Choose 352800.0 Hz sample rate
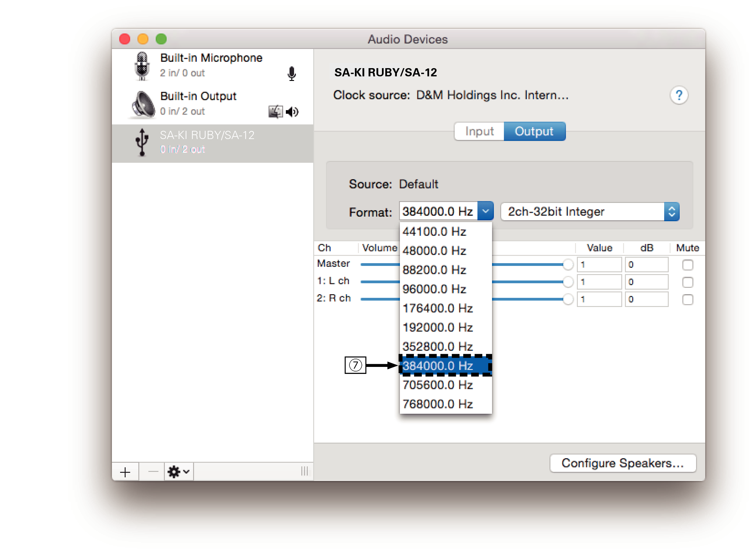The image size is (756, 554). [446, 347]
